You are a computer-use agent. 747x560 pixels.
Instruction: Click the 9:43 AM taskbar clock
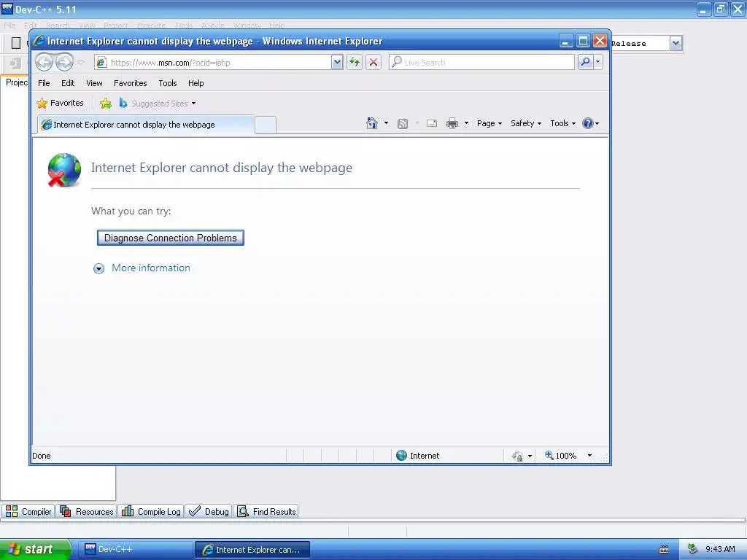point(720,549)
